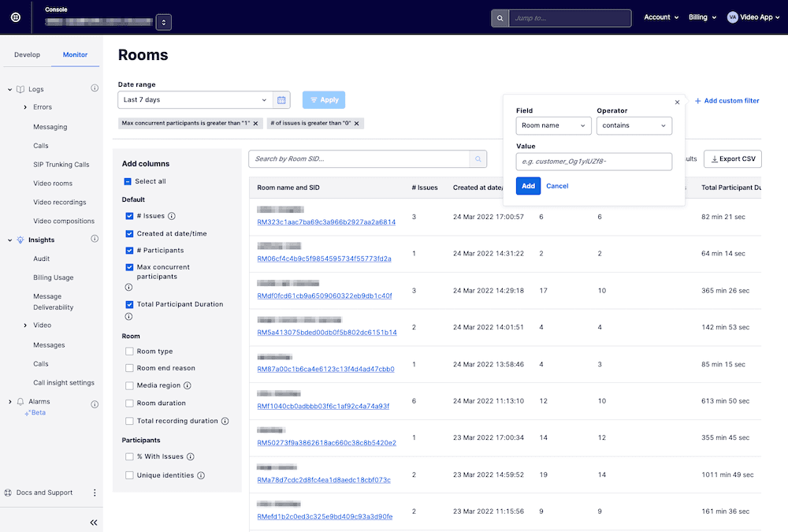
Task: Open the Docs and Support overflow menu
Action: (94, 492)
